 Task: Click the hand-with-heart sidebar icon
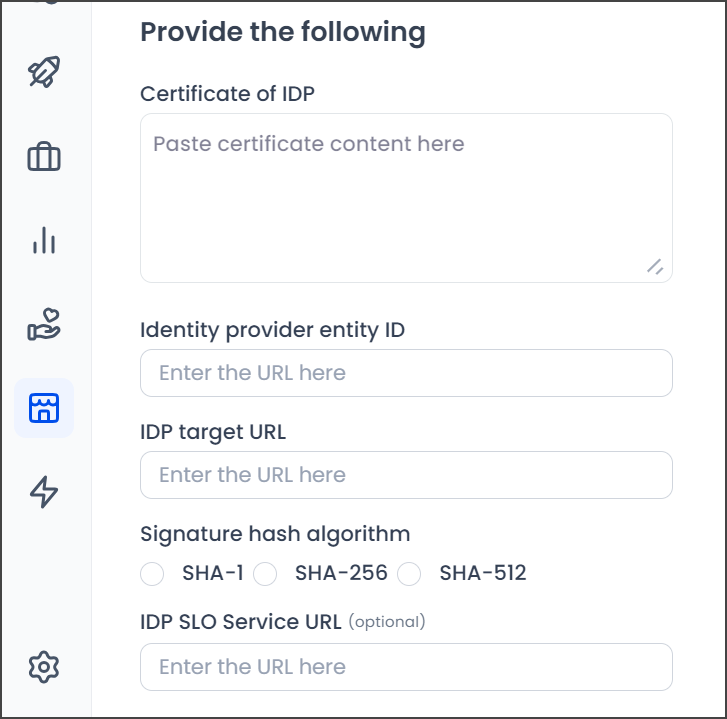[x=44, y=325]
